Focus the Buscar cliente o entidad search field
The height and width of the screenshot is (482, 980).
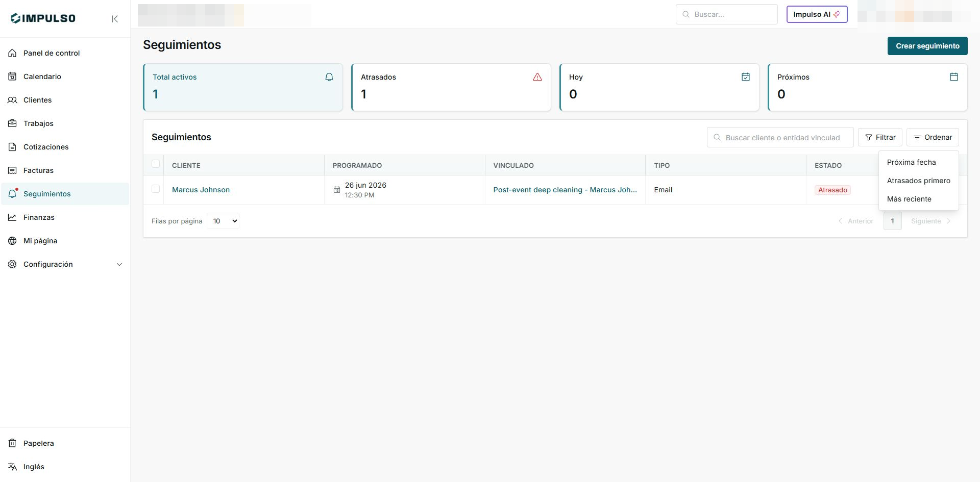[x=780, y=137]
